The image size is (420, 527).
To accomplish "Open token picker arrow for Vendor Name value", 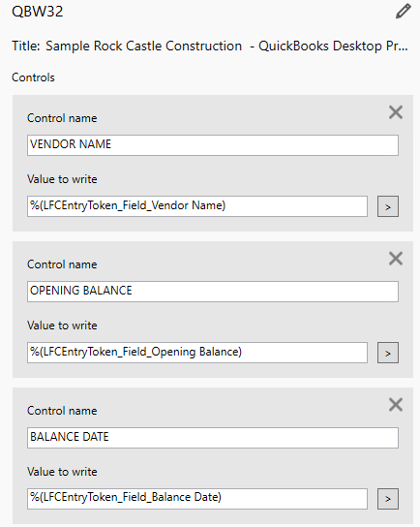I will click(x=388, y=206).
